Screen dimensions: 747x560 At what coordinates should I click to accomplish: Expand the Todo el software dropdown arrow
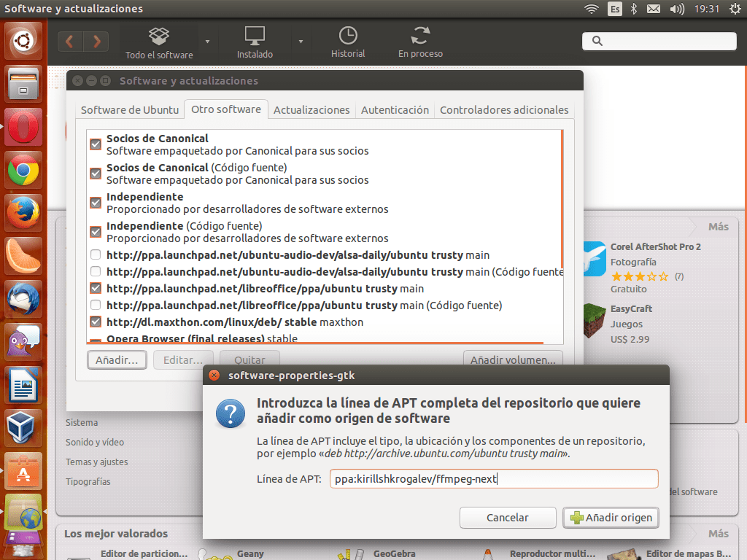coord(208,42)
